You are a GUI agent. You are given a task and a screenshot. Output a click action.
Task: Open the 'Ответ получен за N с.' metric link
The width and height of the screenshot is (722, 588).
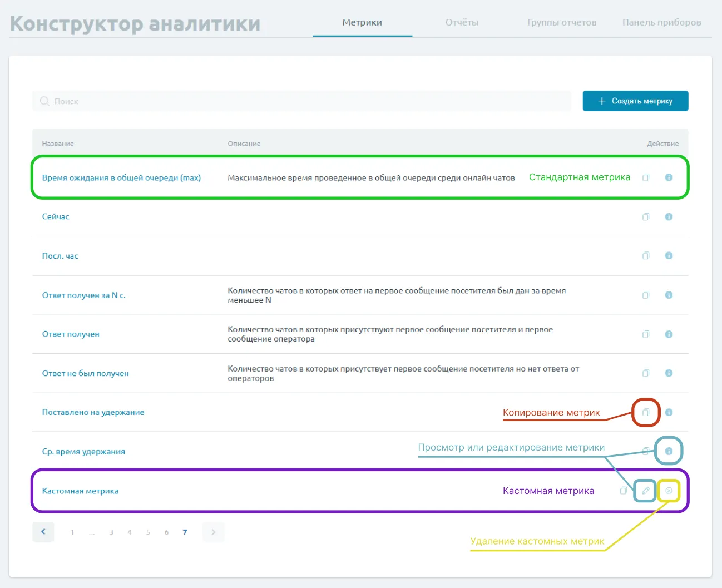coord(84,295)
